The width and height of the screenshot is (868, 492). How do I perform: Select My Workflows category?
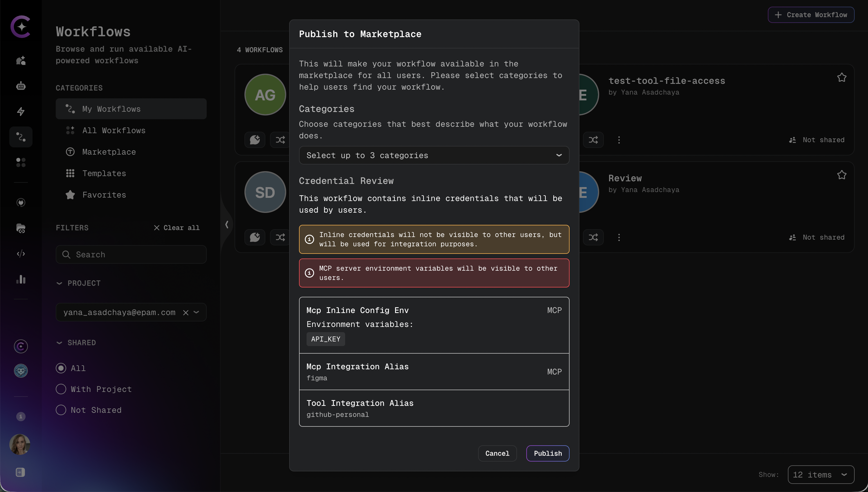coord(131,109)
